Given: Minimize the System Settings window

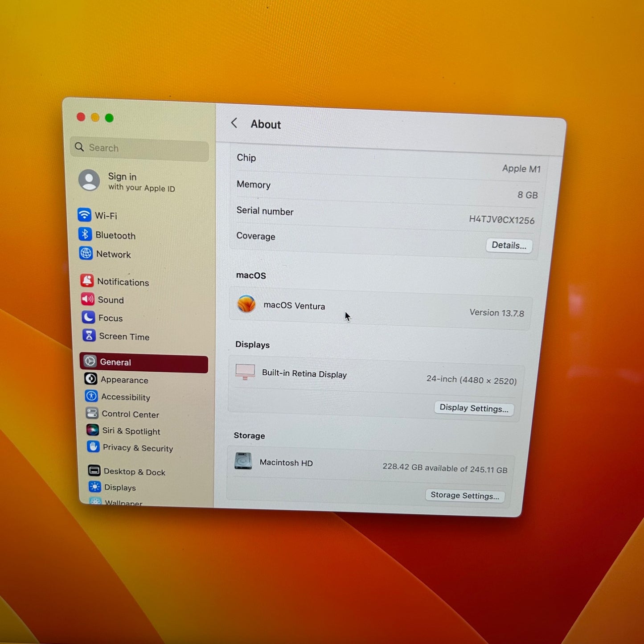Looking at the screenshot, I should 95,117.
